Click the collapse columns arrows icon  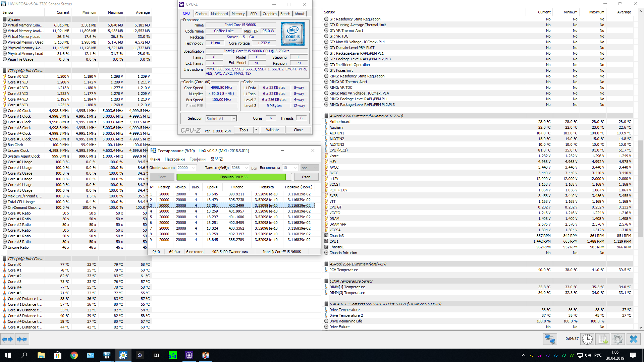[x=22, y=339]
